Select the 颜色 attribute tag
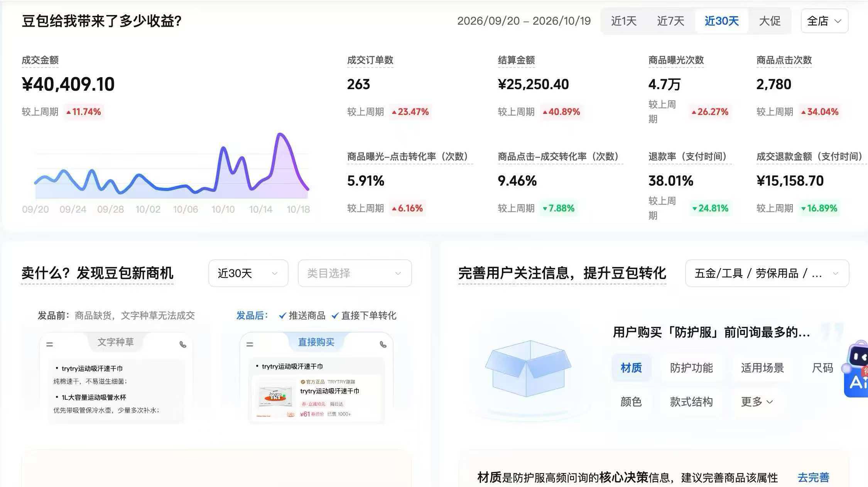This screenshot has width=868, height=487. (x=631, y=402)
